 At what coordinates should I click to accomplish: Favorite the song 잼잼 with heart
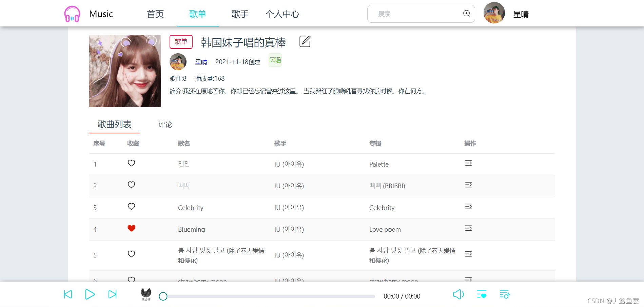[132, 163]
